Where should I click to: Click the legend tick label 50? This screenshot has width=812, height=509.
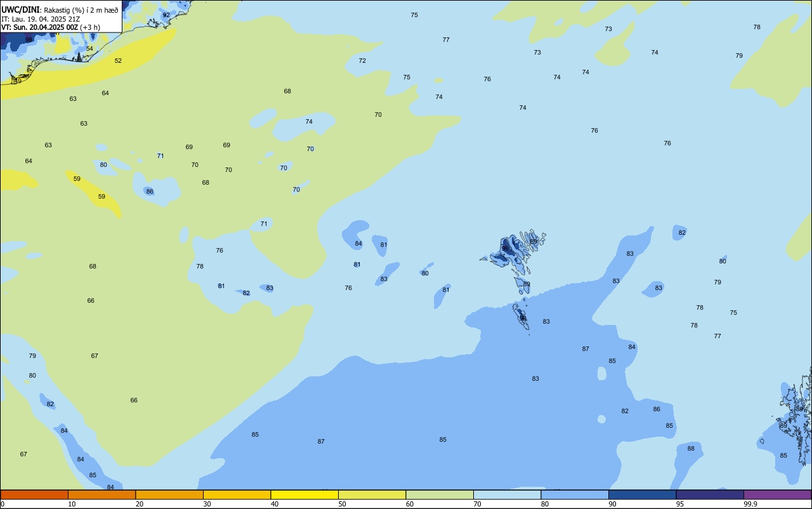(x=342, y=504)
